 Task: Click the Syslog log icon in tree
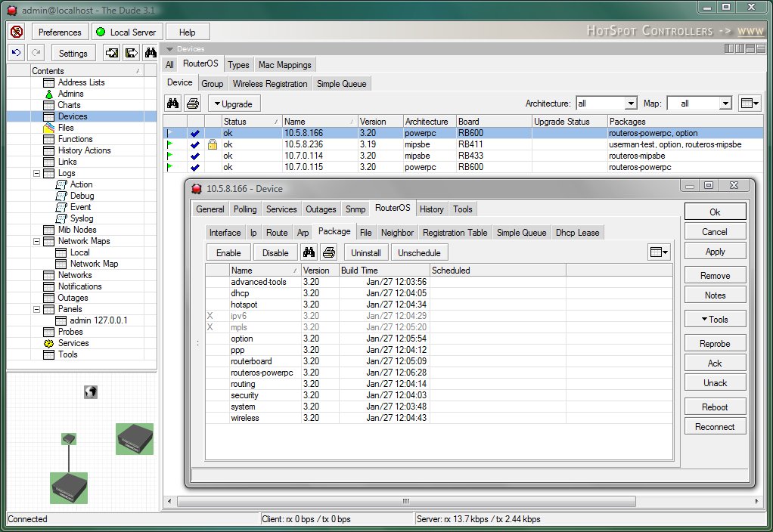click(x=61, y=218)
